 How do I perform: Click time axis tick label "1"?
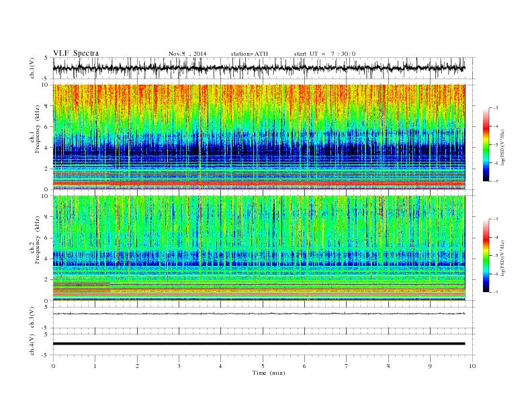click(95, 366)
